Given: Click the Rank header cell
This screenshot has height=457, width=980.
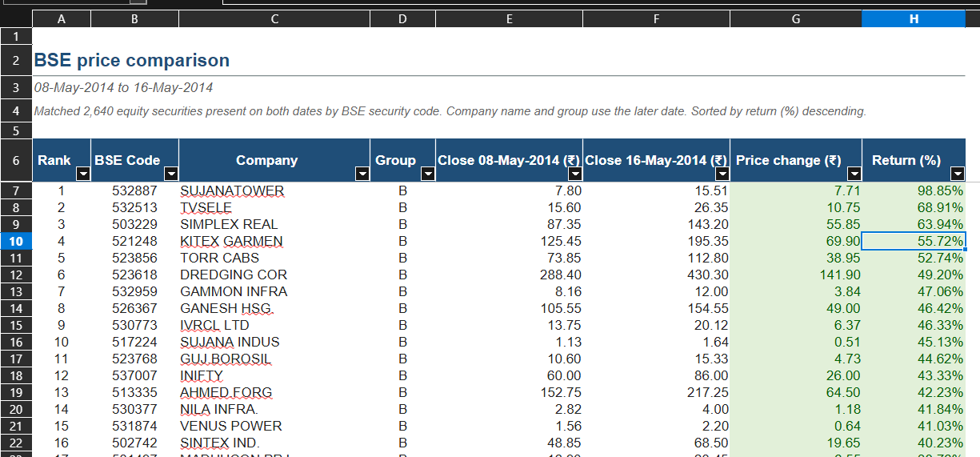Looking at the screenshot, I should pyautogui.click(x=62, y=160).
